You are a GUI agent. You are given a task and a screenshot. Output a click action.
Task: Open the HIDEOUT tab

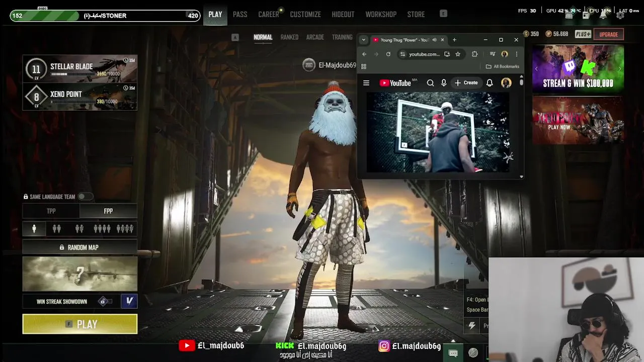[x=343, y=15]
